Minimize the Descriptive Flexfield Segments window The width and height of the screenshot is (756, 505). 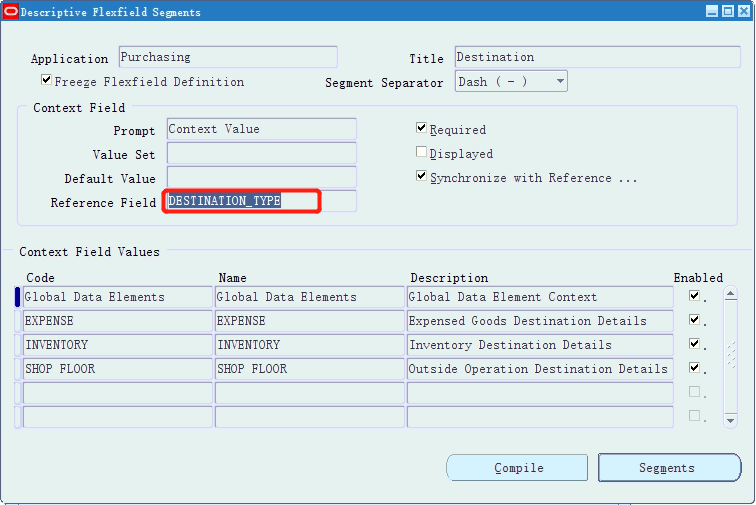tap(712, 11)
